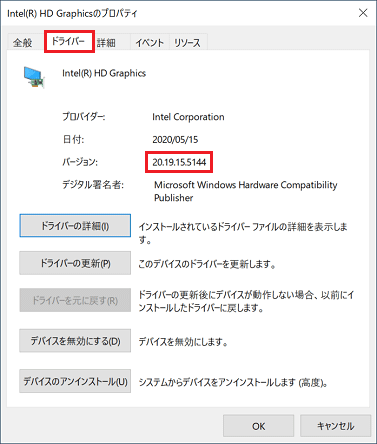The image size is (377, 444).
Task: Click デバイスのアンインストール(U) button
Action: [x=75, y=381]
